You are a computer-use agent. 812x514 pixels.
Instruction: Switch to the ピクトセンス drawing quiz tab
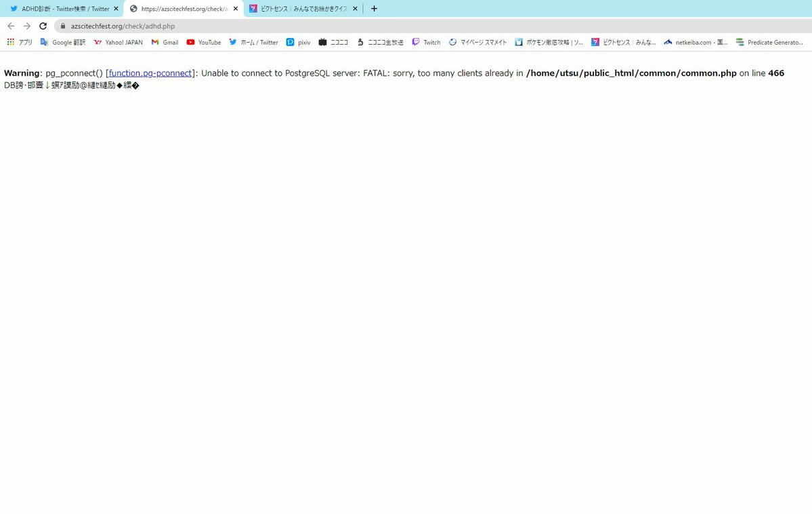(x=303, y=9)
